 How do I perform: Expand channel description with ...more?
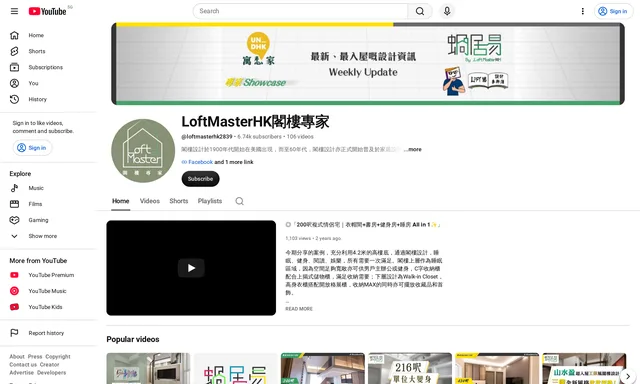coord(413,149)
